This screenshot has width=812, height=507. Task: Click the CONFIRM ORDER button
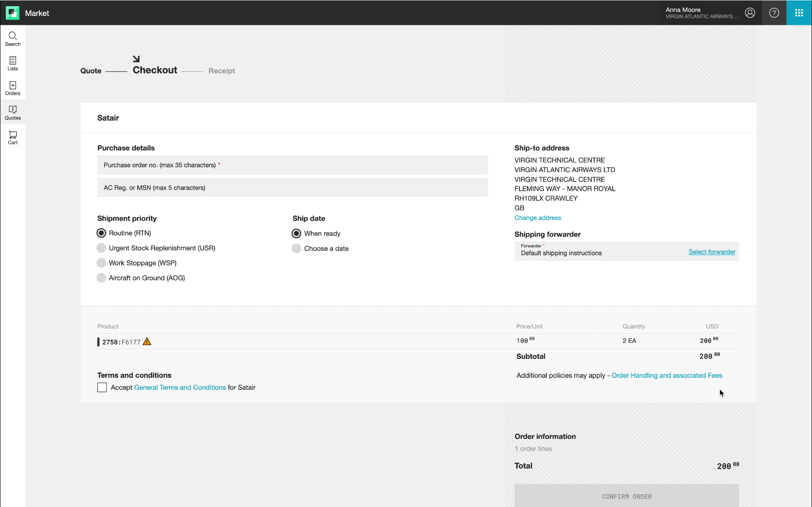(626, 496)
